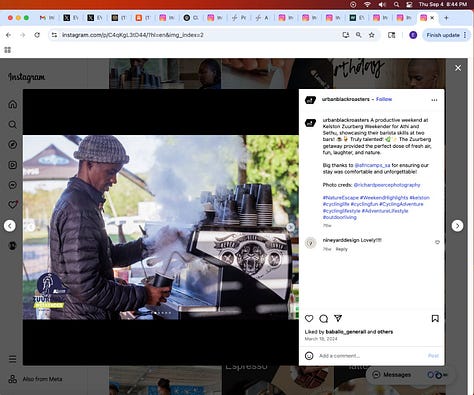Open urbanblackroasters profile name in header
This screenshot has height=395, width=474.
click(345, 99)
